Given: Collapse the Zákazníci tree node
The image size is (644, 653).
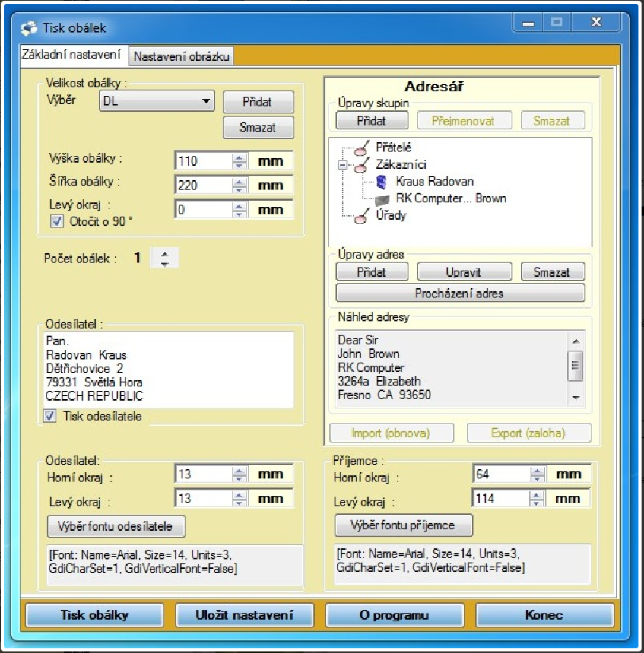Looking at the screenshot, I should 342,165.
